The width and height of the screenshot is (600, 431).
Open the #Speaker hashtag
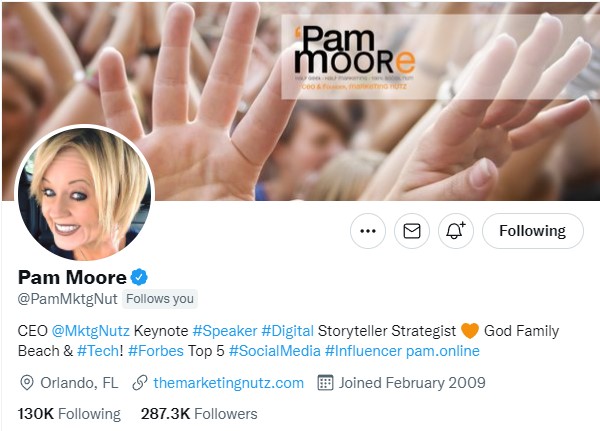coord(225,331)
